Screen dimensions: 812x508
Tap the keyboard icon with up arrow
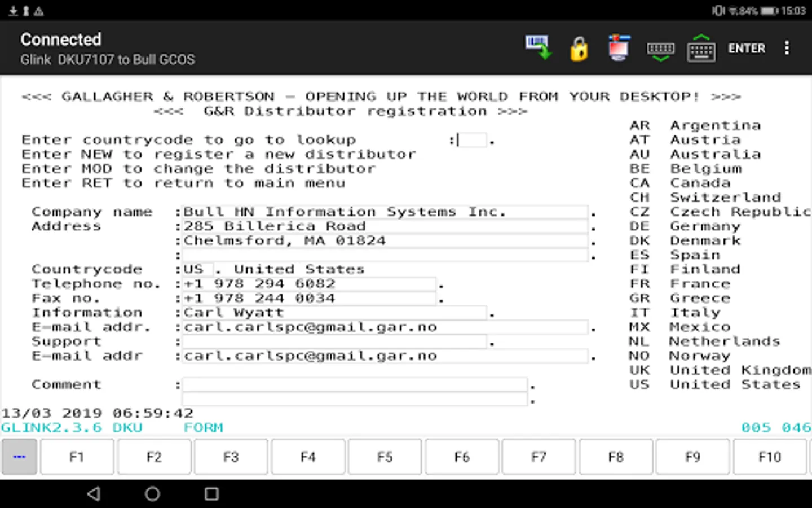(701, 48)
